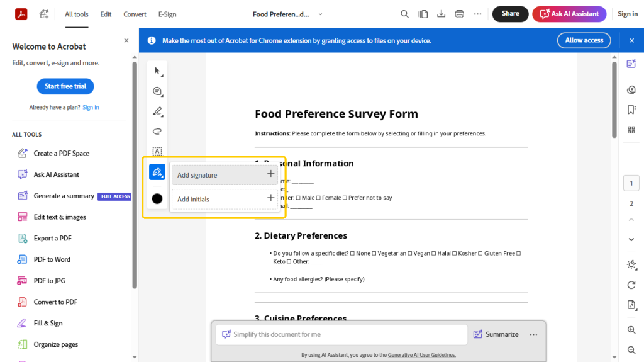The image size is (644, 362).
Task: Open the view pages icon in top bar
Action: coord(423,14)
